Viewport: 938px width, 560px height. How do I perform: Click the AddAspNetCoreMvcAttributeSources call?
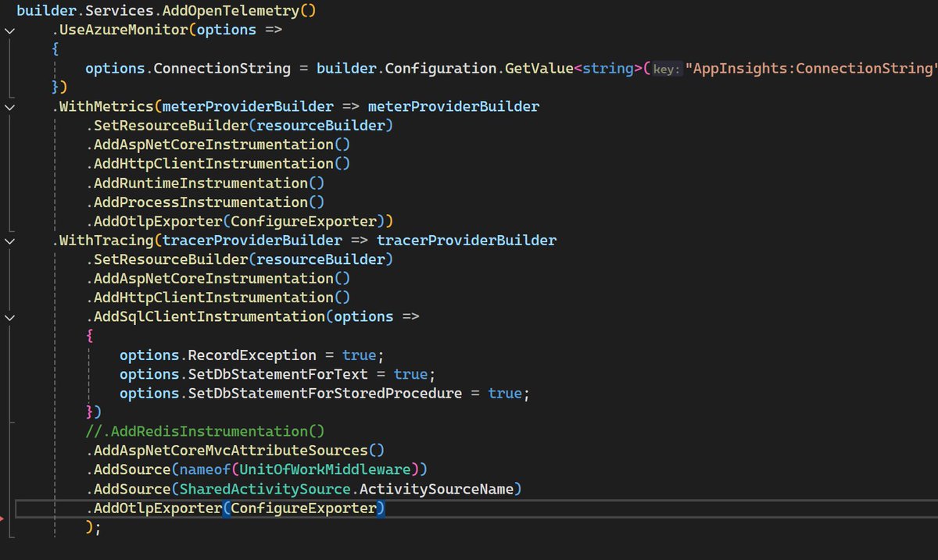click(x=231, y=451)
